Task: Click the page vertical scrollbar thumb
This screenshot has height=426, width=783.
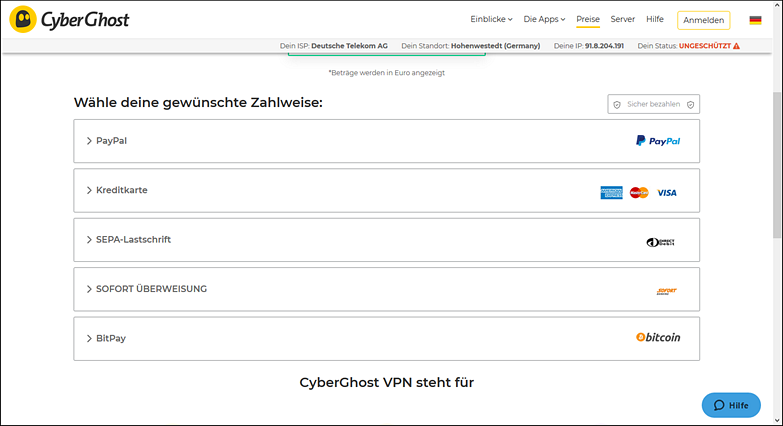Action: coord(777,165)
